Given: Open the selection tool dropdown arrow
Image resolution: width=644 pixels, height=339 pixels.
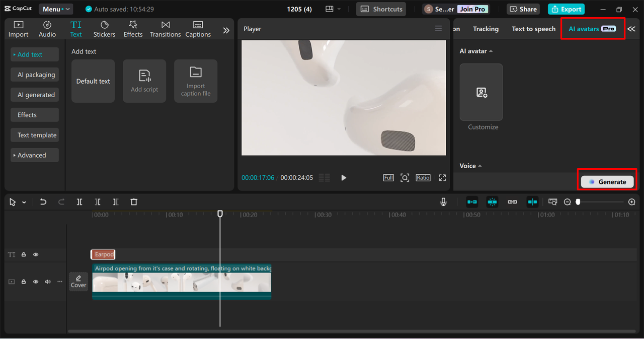Looking at the screenshot, I should [24, 202].
